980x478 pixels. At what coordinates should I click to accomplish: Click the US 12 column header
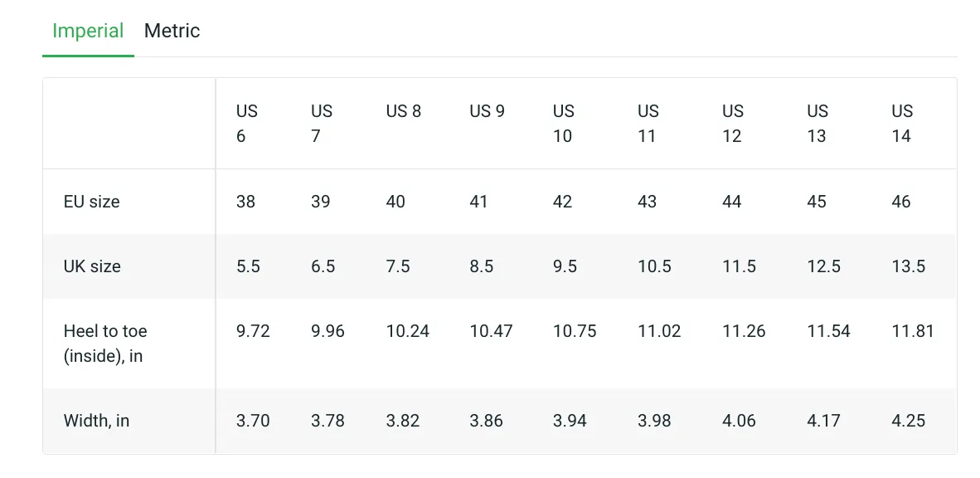point(732,124)
